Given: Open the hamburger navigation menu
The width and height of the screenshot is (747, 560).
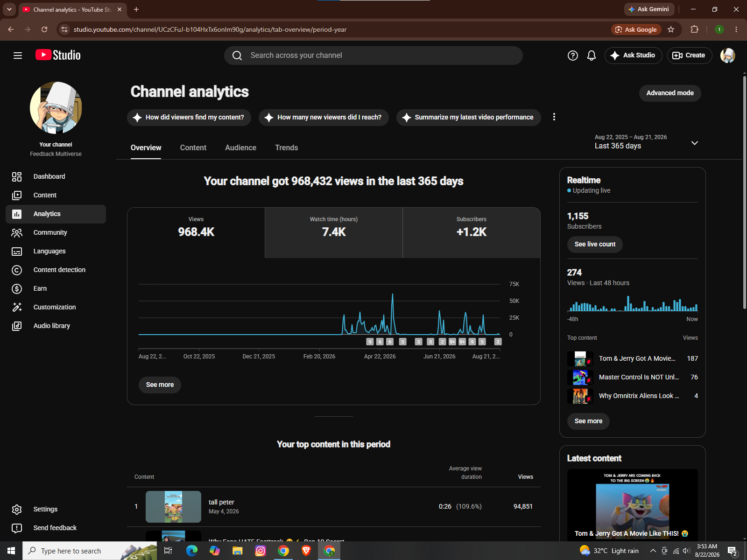Looking at the screenshot, I should tap(18, 56).
